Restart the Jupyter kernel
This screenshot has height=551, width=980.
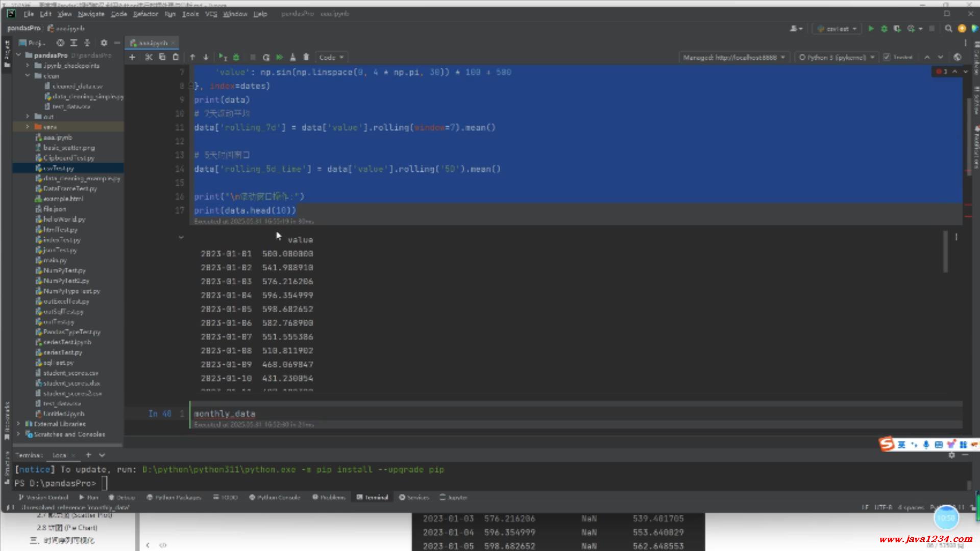click(266, 57)
